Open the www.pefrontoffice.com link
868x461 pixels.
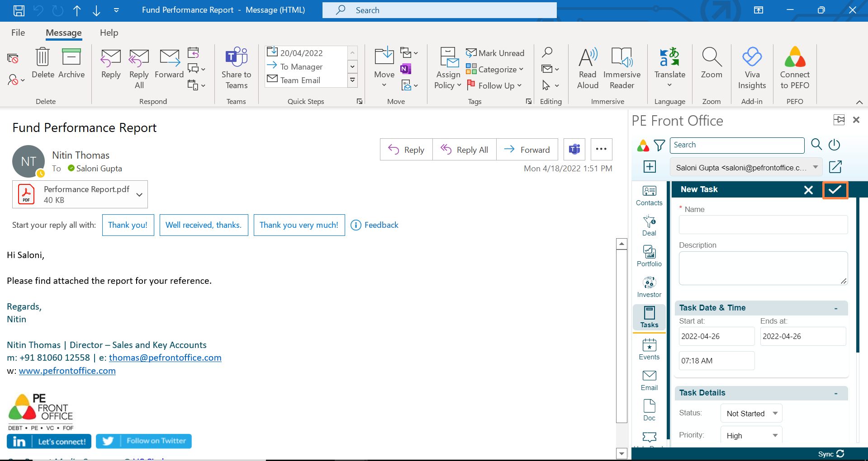pos(67,371)
